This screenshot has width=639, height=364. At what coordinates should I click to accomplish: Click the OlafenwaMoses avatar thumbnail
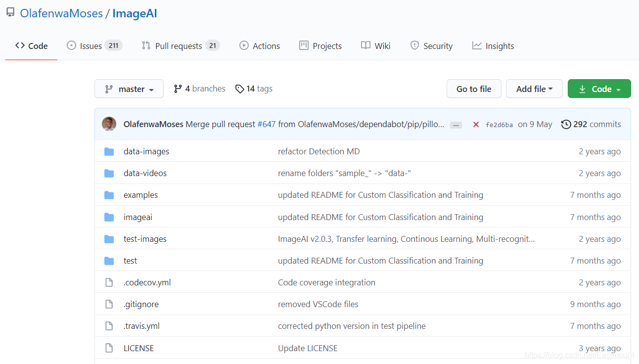tap(109, 124)
